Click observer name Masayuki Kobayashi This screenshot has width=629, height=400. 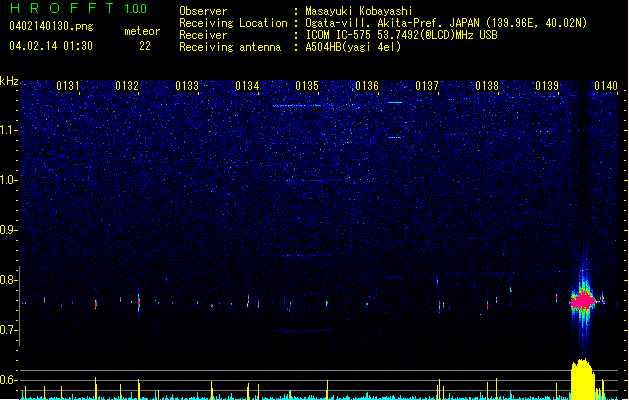359,11
